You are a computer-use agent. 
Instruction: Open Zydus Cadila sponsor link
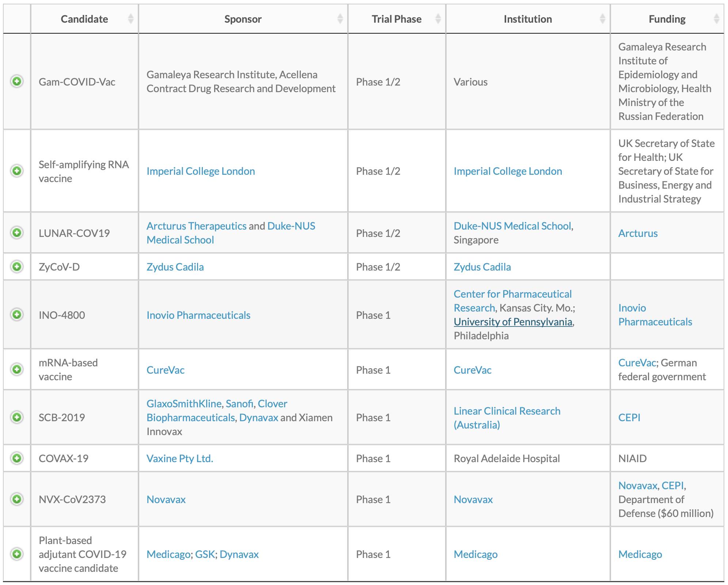(x=175, y=267)
